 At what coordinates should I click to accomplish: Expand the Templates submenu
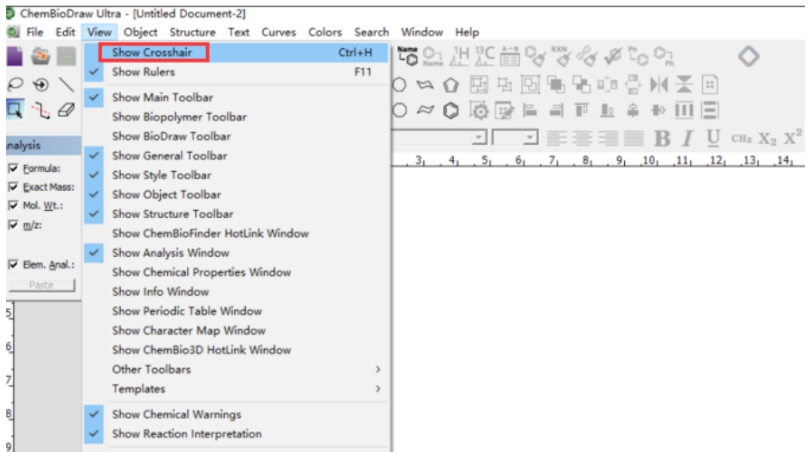pos(236,389)
